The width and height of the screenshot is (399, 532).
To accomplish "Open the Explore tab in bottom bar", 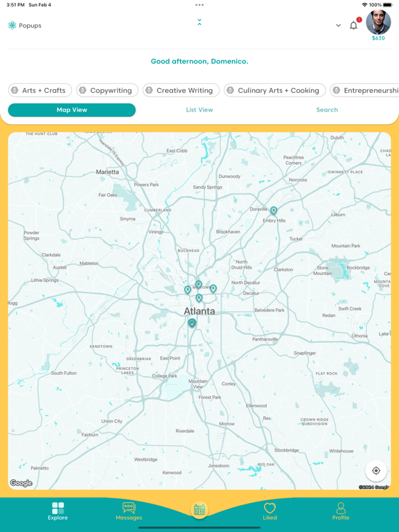I will point(57,511).
